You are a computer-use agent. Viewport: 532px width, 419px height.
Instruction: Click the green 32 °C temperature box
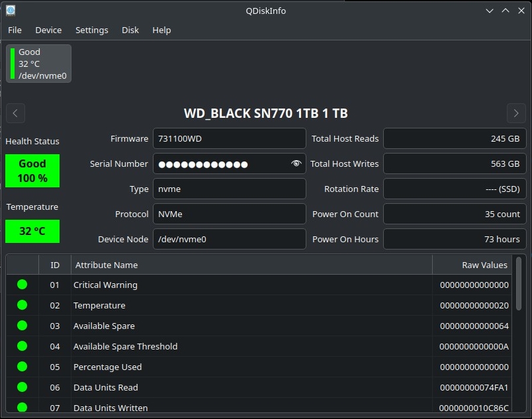(32, 231)
